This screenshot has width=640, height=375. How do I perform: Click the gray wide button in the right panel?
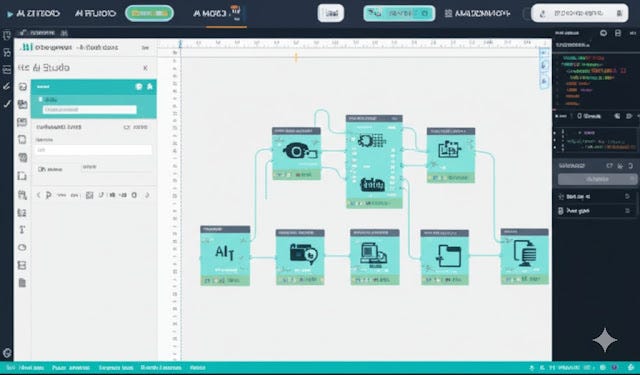pos(598,179)
